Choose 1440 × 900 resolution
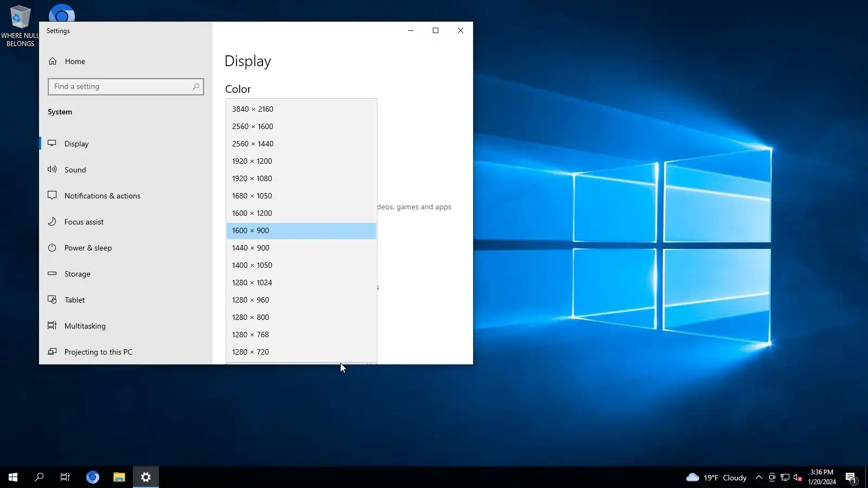The width and height of the screenshot is (868, 488). 302,248
